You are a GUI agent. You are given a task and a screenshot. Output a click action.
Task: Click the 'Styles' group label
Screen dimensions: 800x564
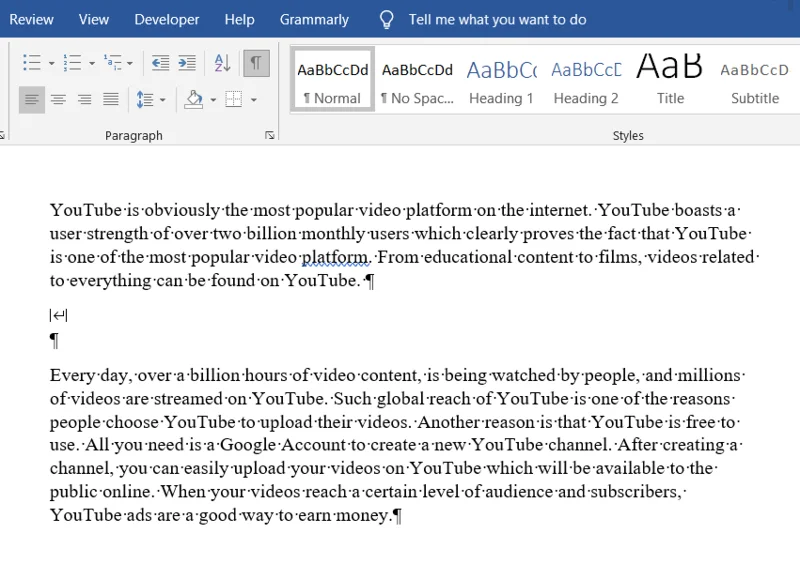click(x=628, y=135)
